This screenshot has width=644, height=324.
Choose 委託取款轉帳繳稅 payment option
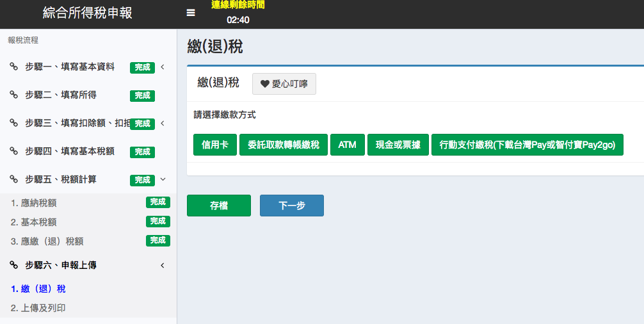pyautogui.click(x=284, y=145)
